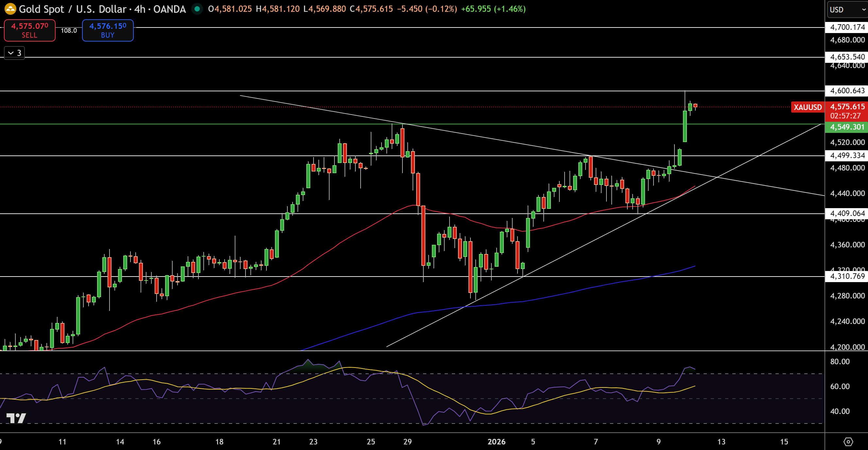Click the red countdown price box 4,575.615

pyautogui.click(x=846, y=111)
